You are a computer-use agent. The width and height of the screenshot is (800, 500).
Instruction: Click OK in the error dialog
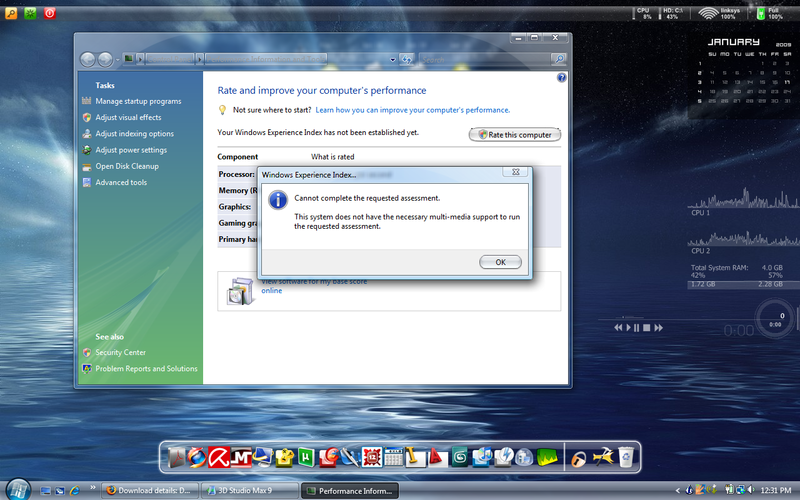[x=500, y=262]
